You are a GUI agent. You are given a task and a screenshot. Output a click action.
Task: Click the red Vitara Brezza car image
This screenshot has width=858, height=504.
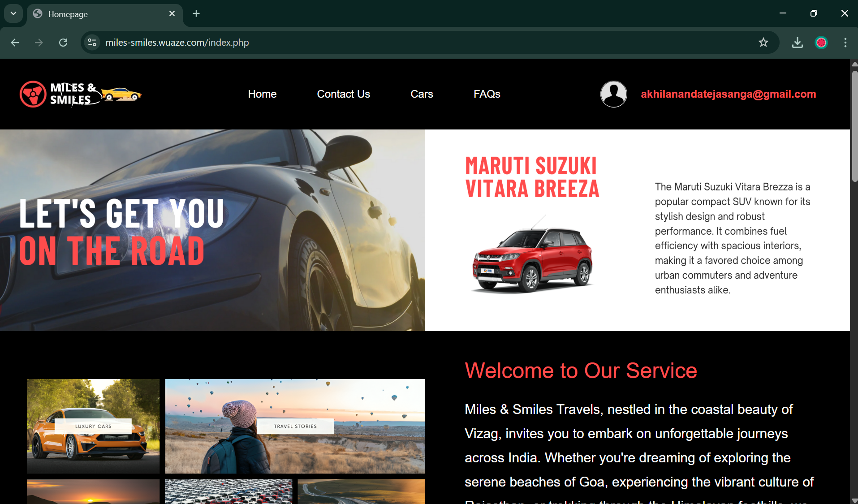tap(532, 254)
